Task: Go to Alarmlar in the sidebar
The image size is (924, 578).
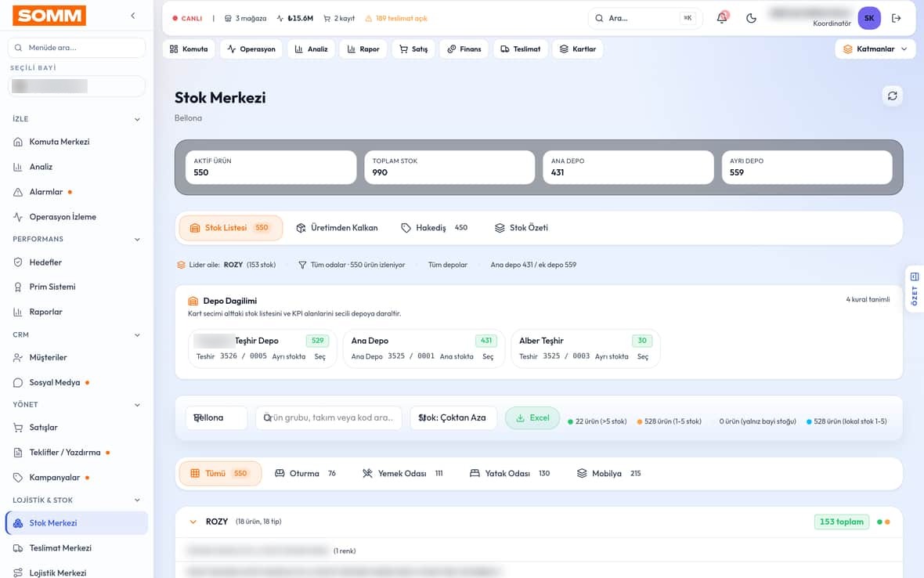Action: coord(77,192)
